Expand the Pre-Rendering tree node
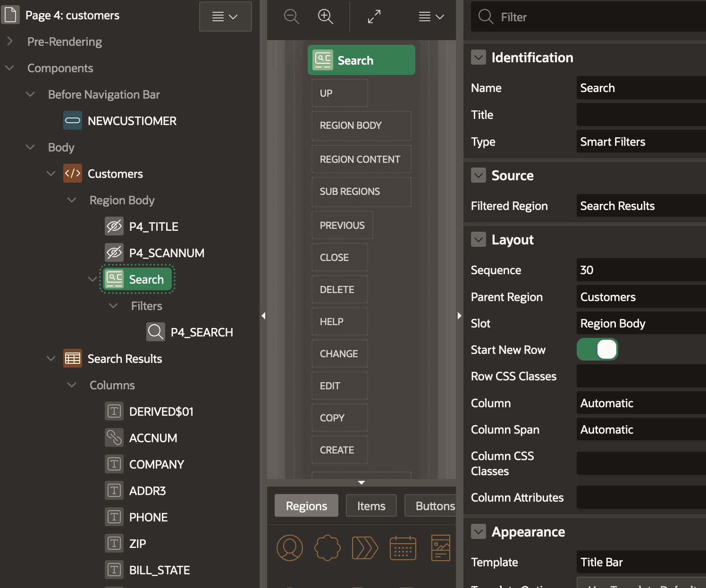 point(10,42)
